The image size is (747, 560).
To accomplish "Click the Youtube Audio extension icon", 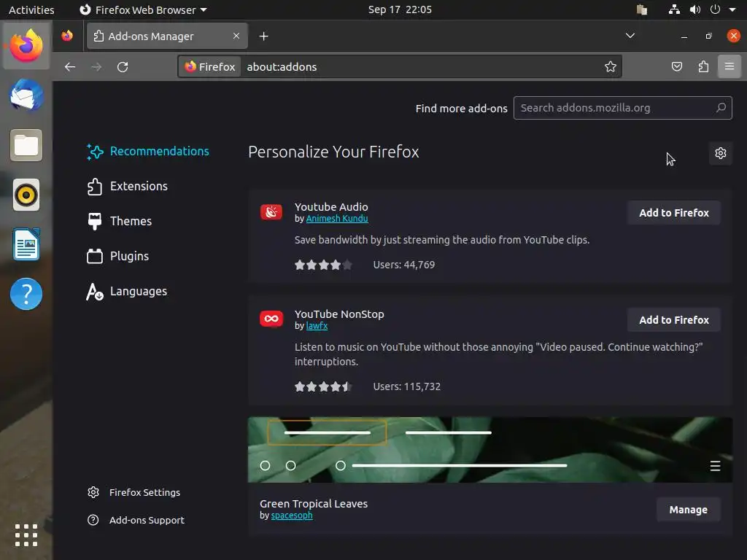I will pyautogui.click(x=271, y=212).
